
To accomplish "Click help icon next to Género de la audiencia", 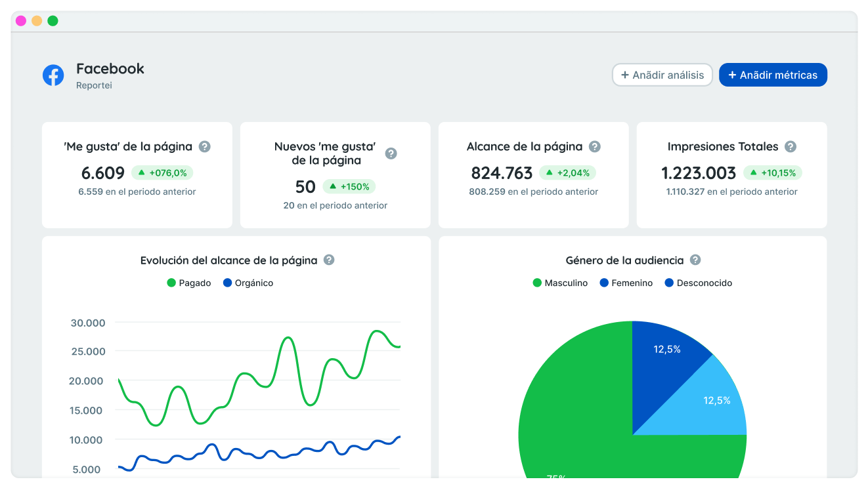I will (x=695, y=260).
